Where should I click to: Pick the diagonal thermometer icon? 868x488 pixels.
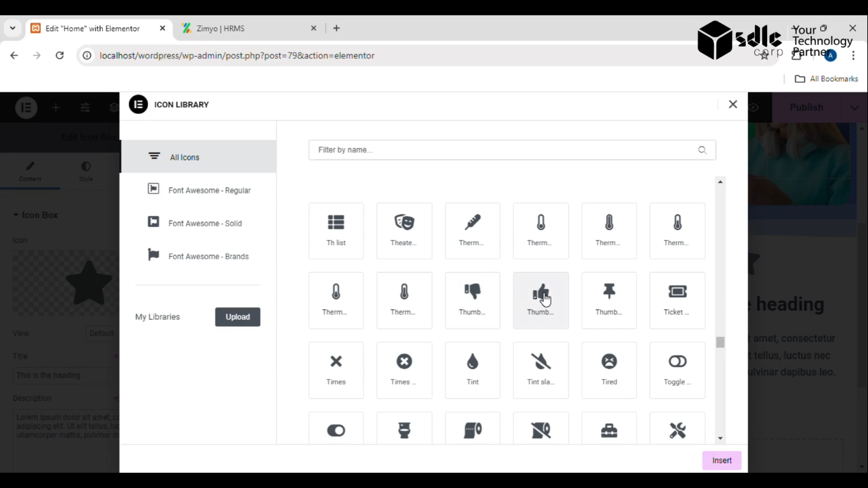coord(473,231)
